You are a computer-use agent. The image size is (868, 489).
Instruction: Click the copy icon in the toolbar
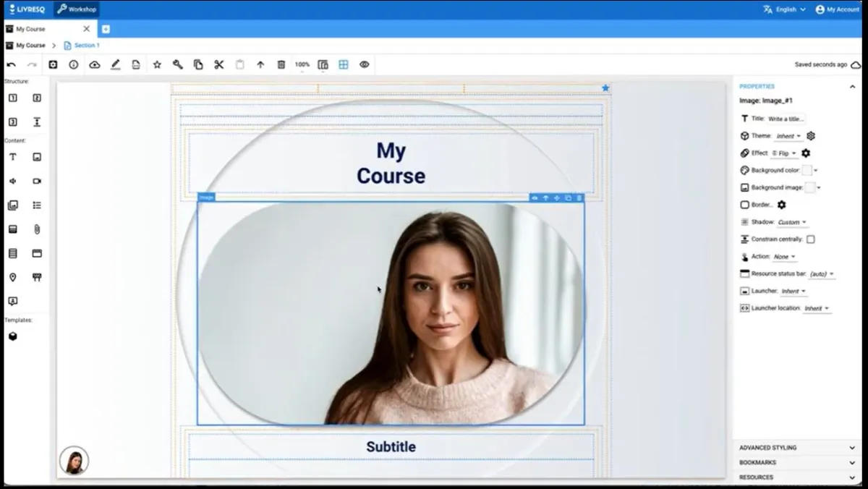click(x=198, y=64)
